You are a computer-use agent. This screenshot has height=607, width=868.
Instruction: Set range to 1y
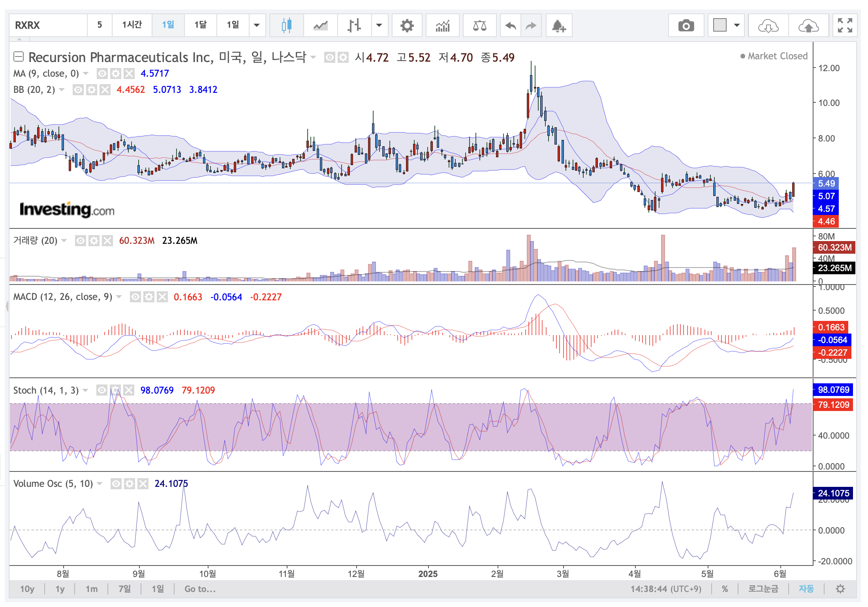[x=60, y=589]
